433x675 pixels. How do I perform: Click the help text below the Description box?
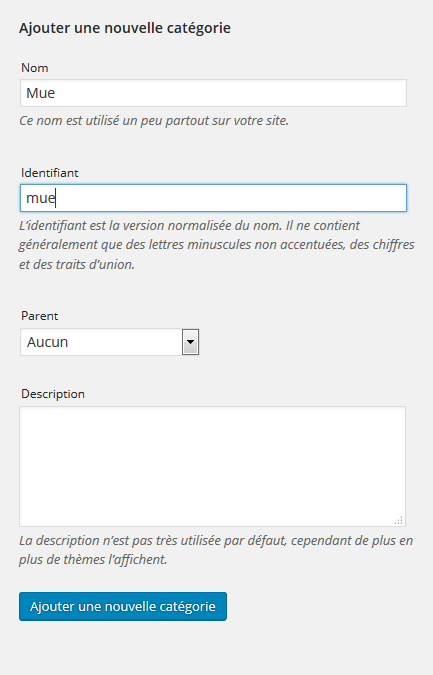click(x=216, y=550)
